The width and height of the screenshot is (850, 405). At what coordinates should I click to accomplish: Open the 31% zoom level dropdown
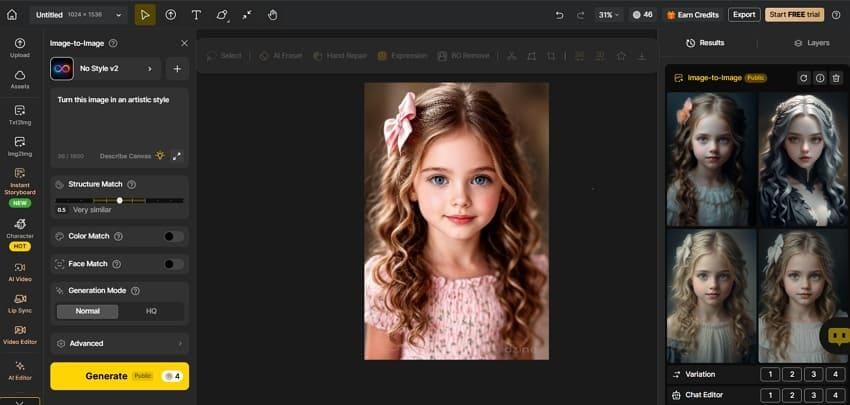[x=609, y=15]
